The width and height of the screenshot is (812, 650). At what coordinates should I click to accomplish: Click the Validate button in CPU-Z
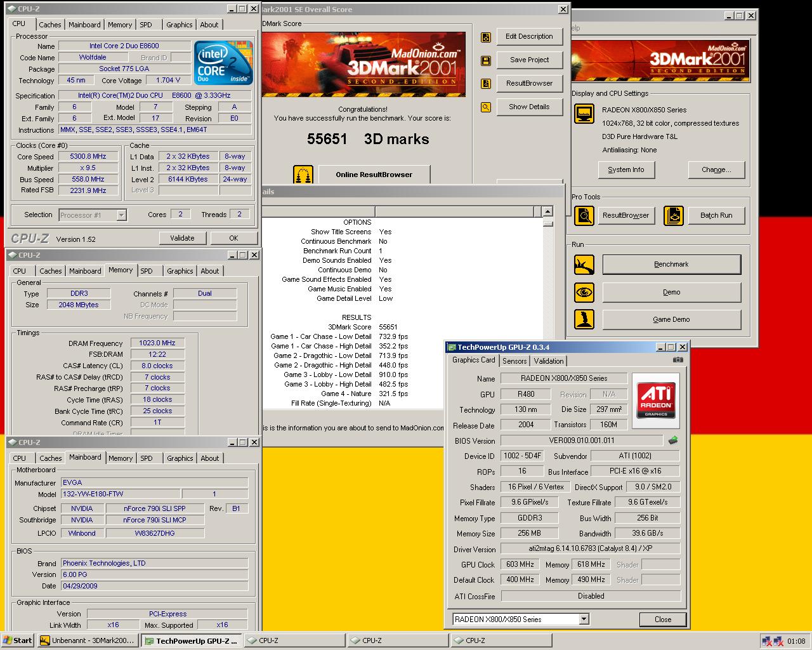182,238
